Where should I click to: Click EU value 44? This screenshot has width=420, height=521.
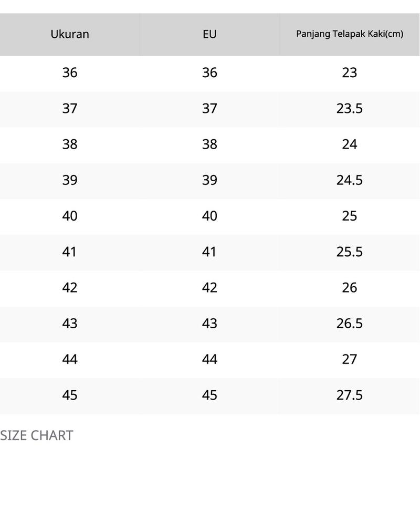click(x=209, y=359)
